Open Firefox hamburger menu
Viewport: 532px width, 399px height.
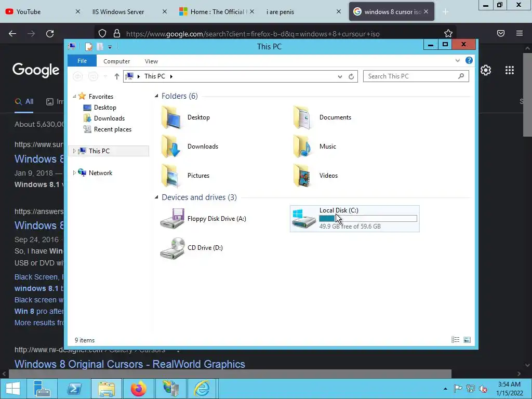pos(520,33)
